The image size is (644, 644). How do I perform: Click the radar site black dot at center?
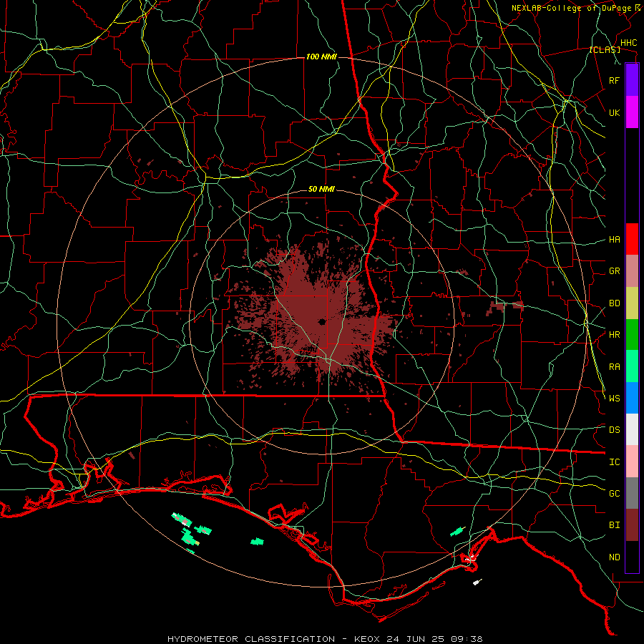coord(321,321)
